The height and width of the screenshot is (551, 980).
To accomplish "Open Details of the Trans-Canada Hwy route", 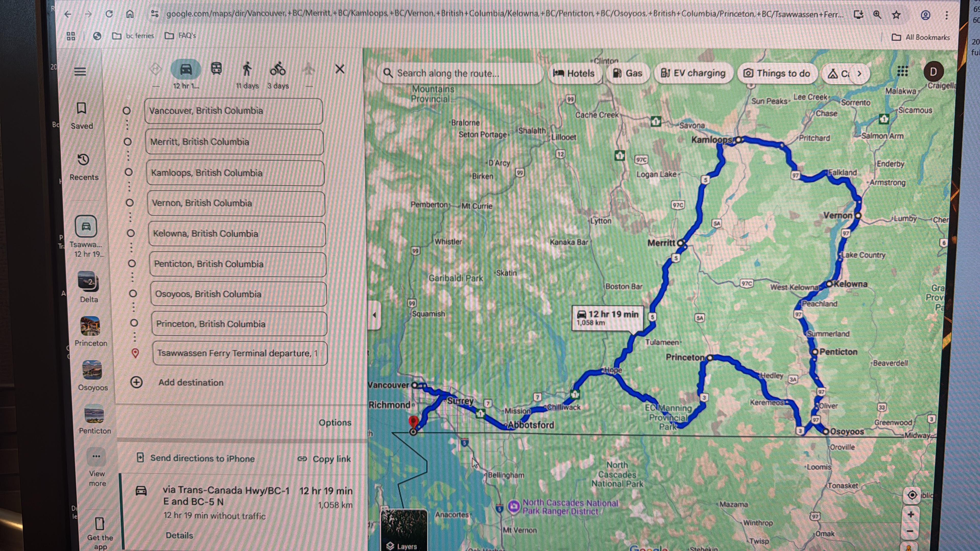I will click(179, 535).
